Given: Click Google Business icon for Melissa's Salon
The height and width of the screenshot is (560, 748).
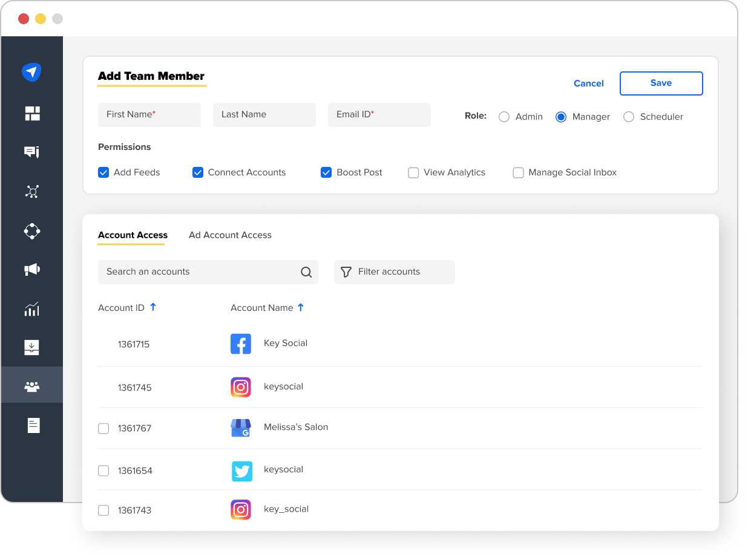Looking at the screenshot, I should pos(241,428).
